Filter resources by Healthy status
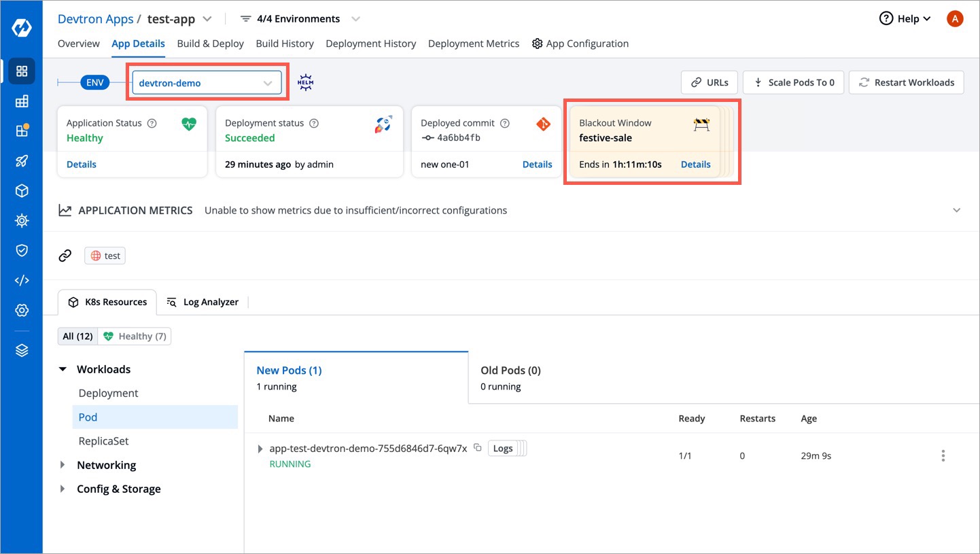This screenshot has width=980, height=554. (x=135, y=336)
